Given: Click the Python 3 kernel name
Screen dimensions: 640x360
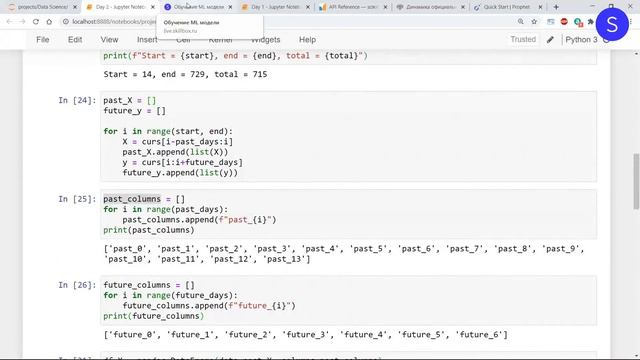Looking at the screenshot, I should click(581, 40).
